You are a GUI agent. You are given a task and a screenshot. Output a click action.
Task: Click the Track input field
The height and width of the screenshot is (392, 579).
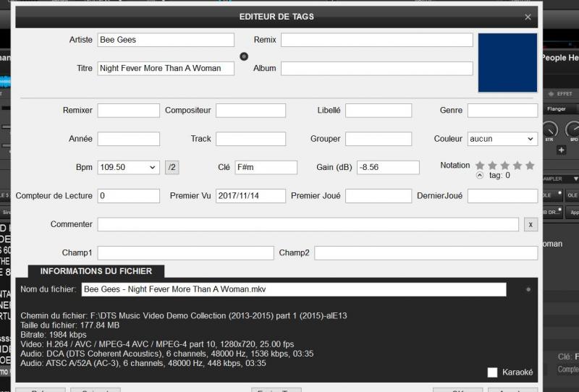tap(250, 139)
